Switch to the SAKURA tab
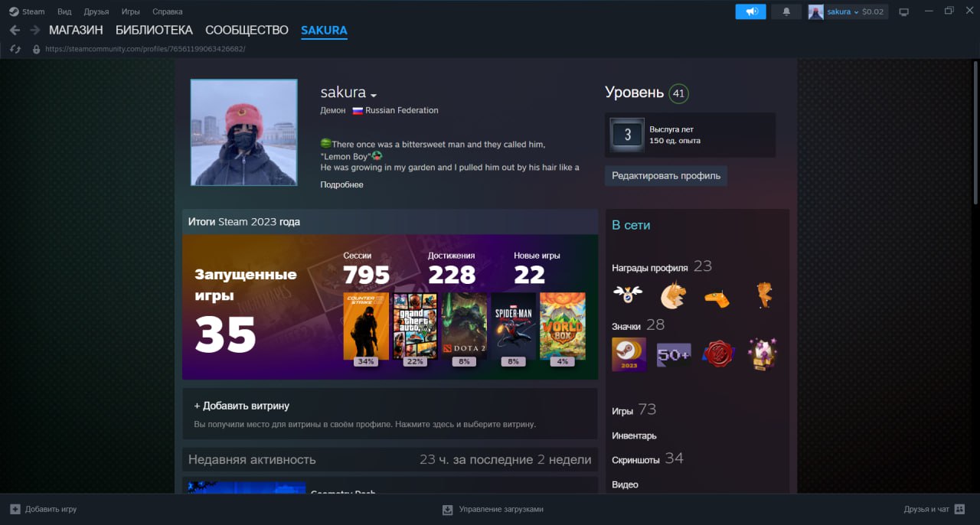This screenshot has width=980, height=525. click(324, 31)
